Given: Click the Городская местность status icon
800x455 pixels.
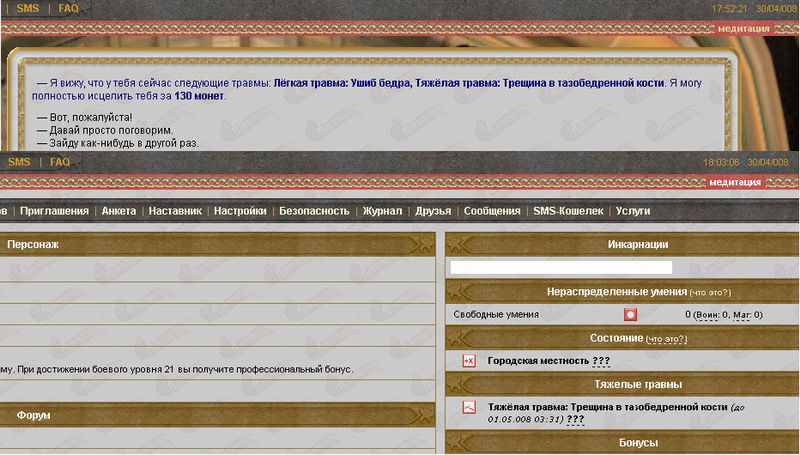Looking at the screenshot, I should click(x=469, y=361).
